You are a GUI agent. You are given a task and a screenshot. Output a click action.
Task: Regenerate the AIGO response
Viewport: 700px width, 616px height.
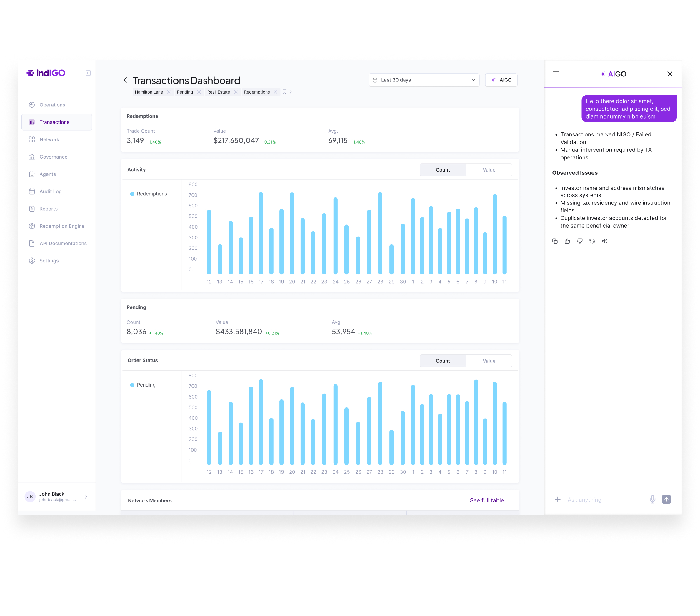[592, 241]
